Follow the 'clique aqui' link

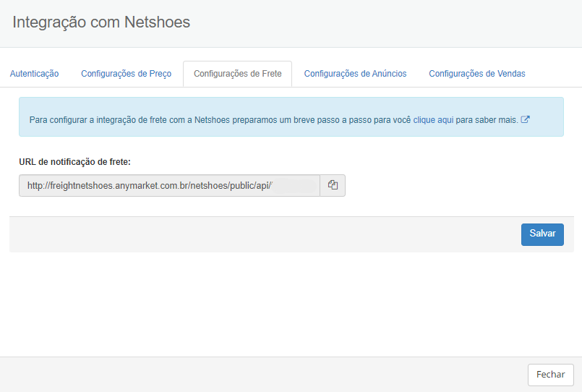point(433,120)
